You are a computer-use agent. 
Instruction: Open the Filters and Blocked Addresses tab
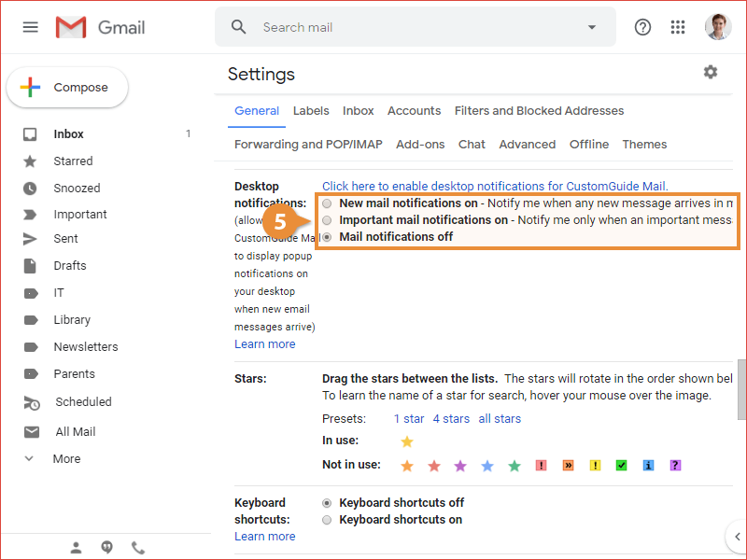pyautogui.click(x=539, y=111)
